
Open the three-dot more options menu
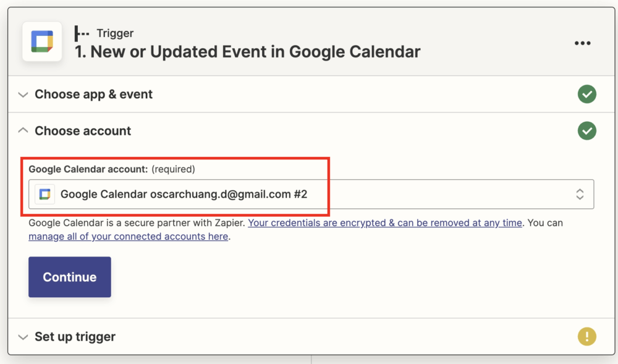pyautogui.click(x=583, y=43)
